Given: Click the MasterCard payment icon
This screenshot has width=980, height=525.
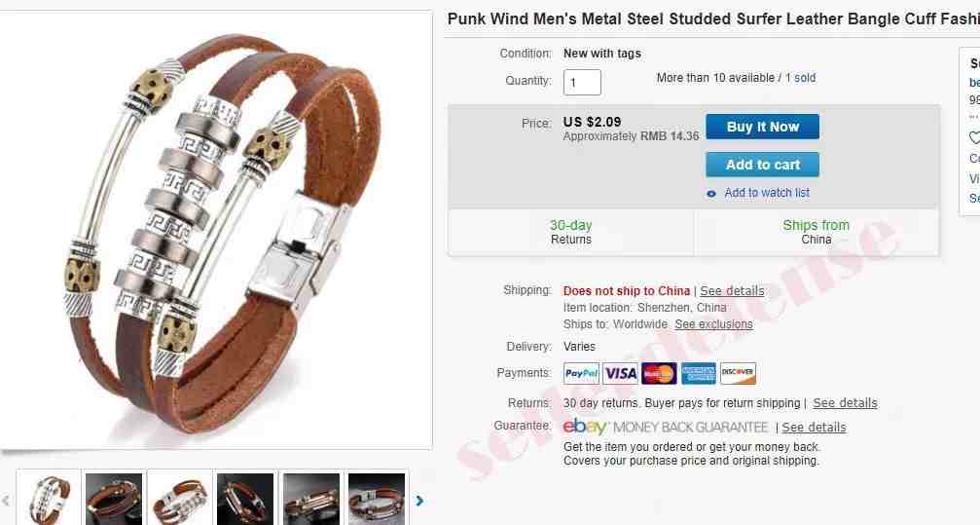Looking at the screenshot, I should coord(659,374).
